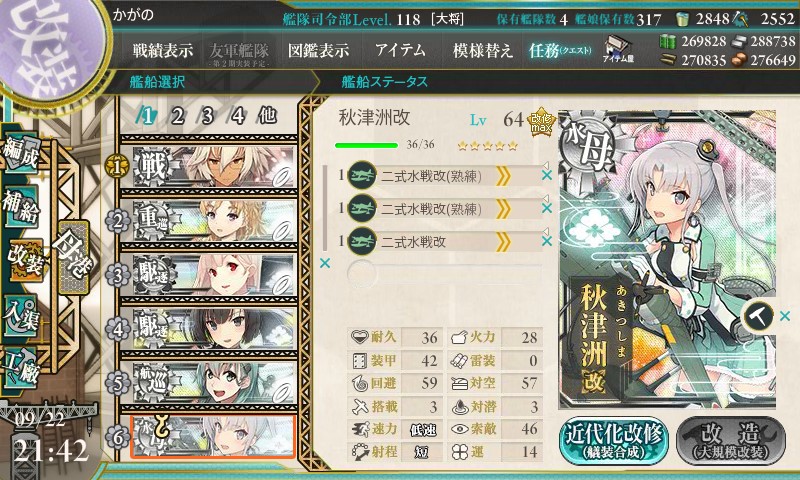The image size is (800, 480).
Task: Switch to fleet tab 2
Action: point(178,116)
